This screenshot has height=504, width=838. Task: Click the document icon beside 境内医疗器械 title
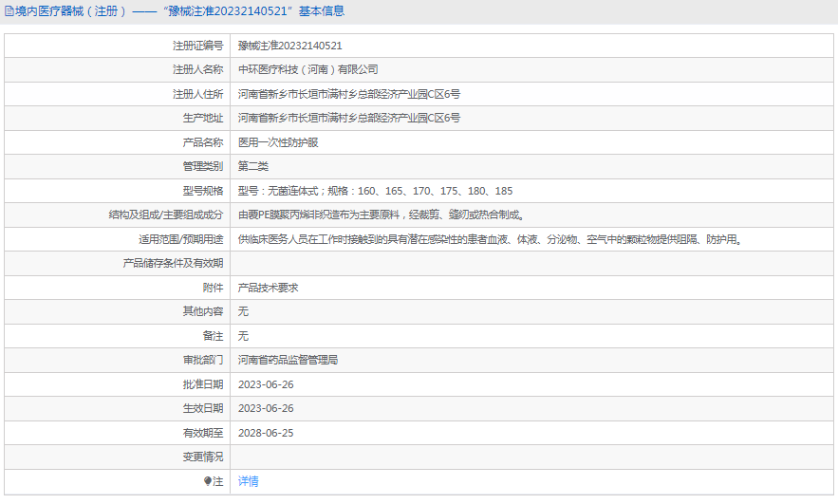coord(9,11)
